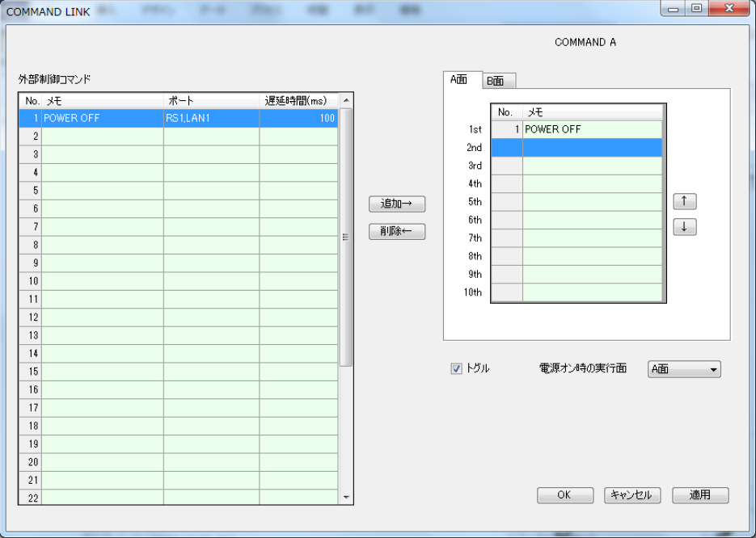This screenshot has height=538, width=756.
Task: Click the キャンセル button
Action: (x=632, y=495)
